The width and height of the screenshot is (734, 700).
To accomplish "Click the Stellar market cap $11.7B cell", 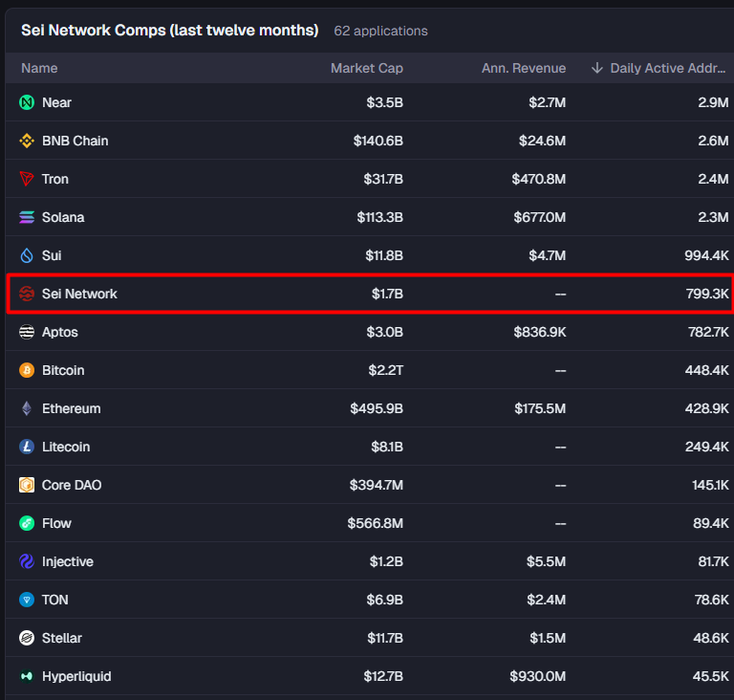I will [382, 638].
